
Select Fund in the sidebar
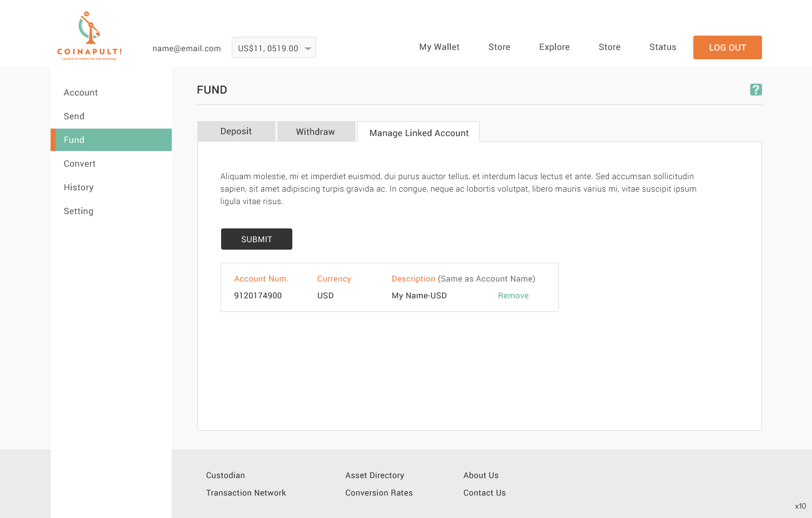click(x=111, y=140)
